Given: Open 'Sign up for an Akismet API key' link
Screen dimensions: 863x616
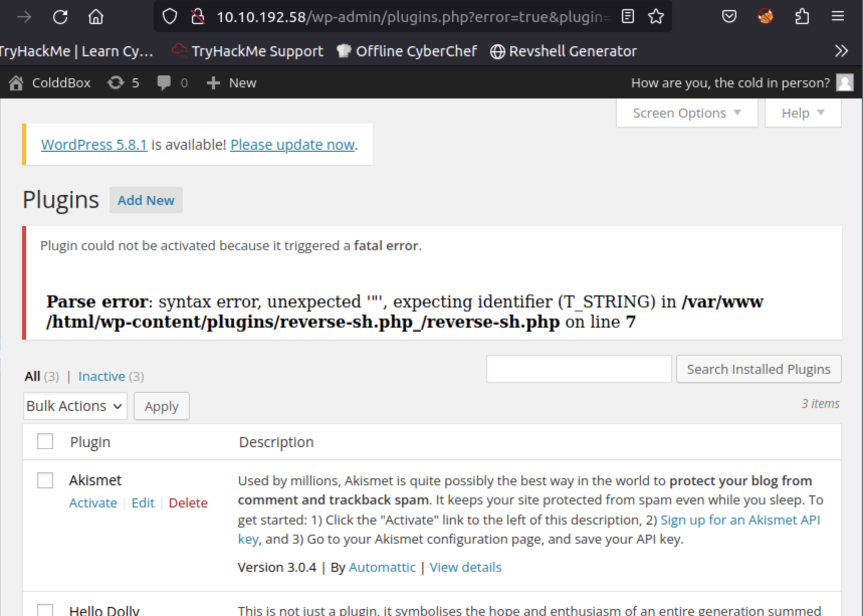Looking at the screenshot, I should point(740,520).
